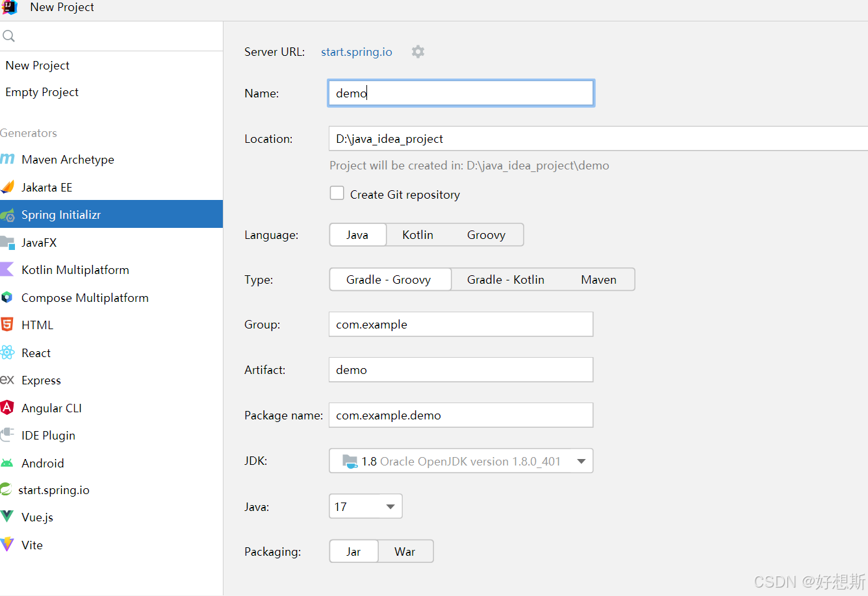Select HTML generator label
Image resolution: width=868 pixels, height=596 pixels.
pyautogui.click(x=38, y=325)
